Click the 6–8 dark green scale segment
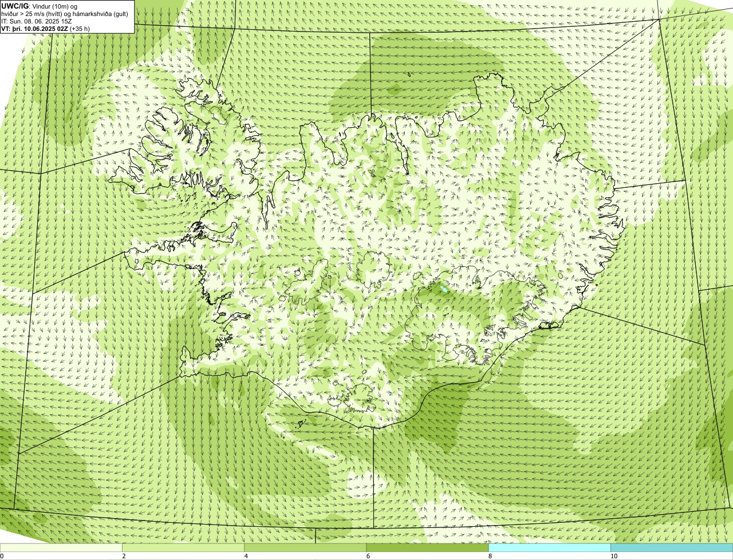The image size is (733, 560). click(427, 548)
